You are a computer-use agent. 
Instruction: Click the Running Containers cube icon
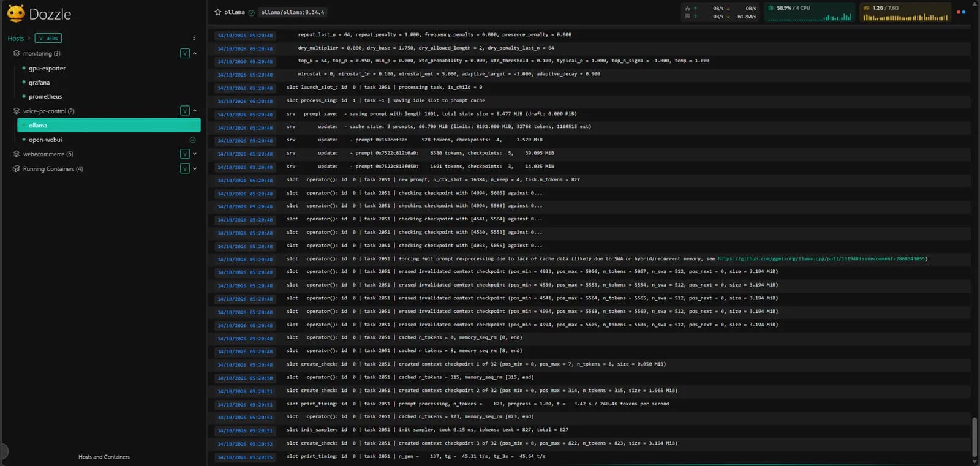[x=17, y=168]
